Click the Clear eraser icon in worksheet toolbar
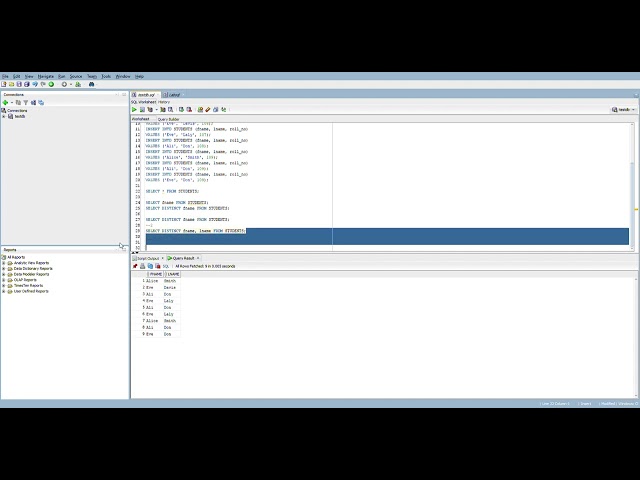The width and height of the screenshot is (640, 480). [208, 109]
